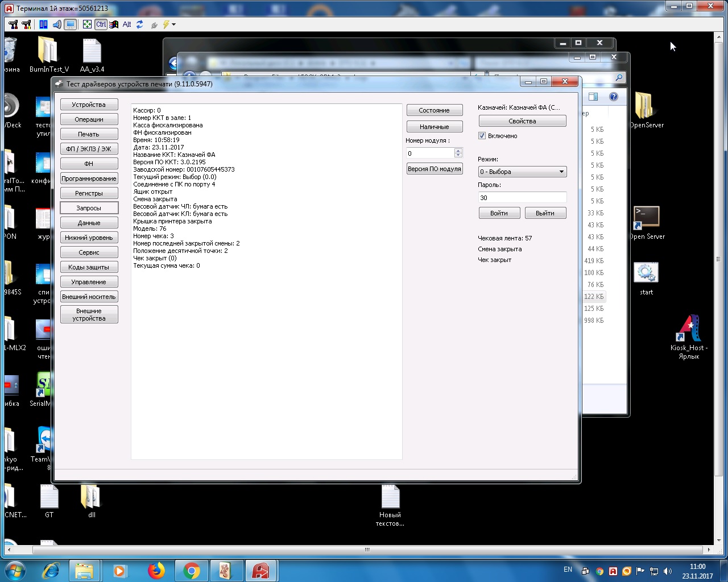
Task: Open Google Chrome from the taskbar
Action: click(192, 571)
